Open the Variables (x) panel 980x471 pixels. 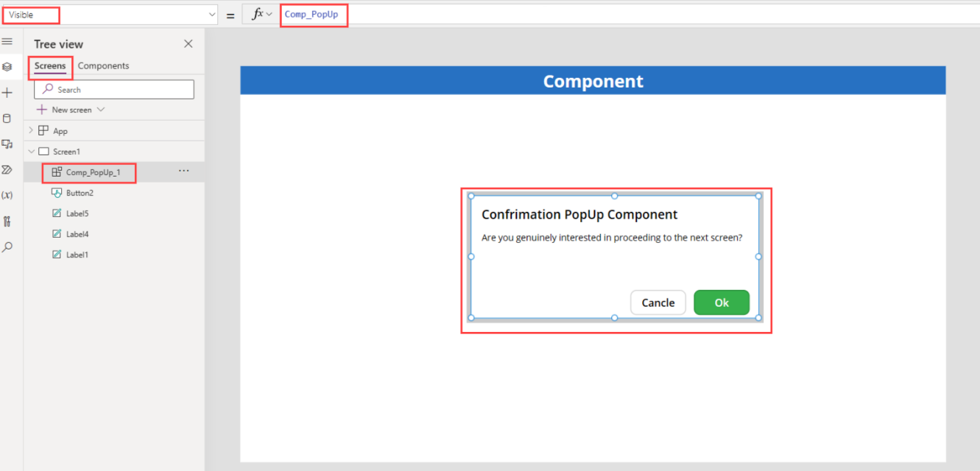7,194
